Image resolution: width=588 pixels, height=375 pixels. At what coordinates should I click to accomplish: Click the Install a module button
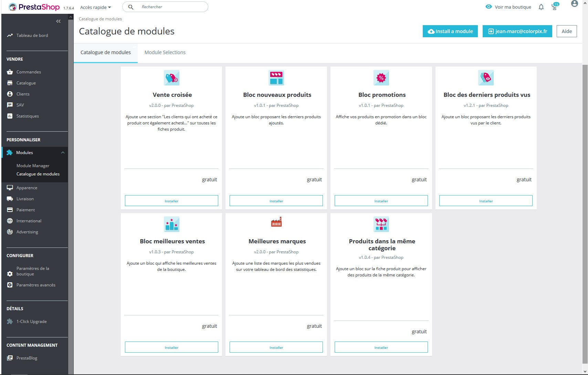450,31
